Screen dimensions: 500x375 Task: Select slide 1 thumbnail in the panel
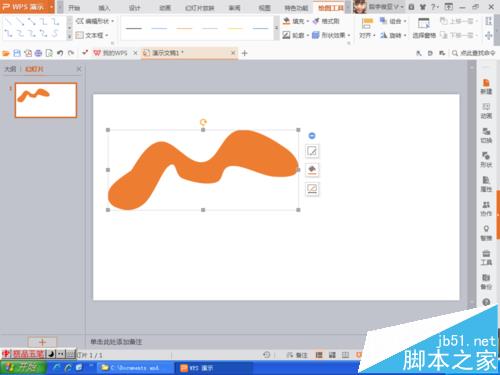pos(46,100)
